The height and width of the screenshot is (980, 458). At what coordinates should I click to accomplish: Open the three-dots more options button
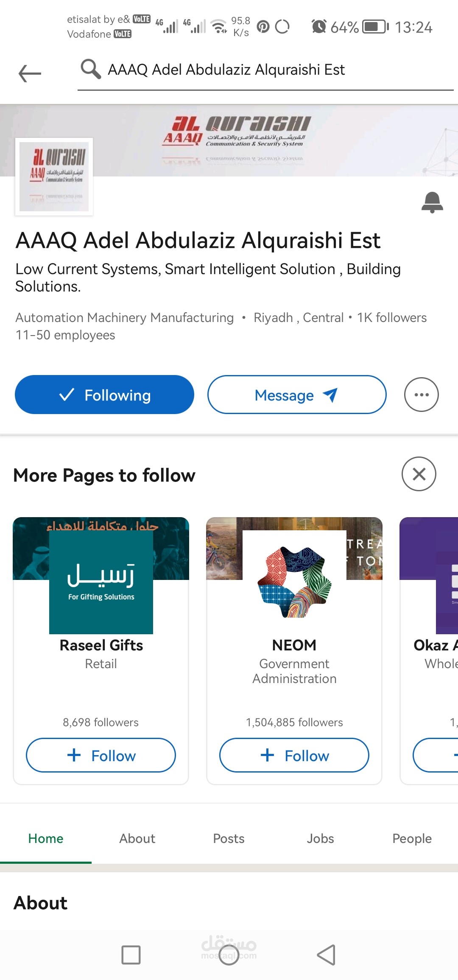pyautogui.click(x=421, y=395)
